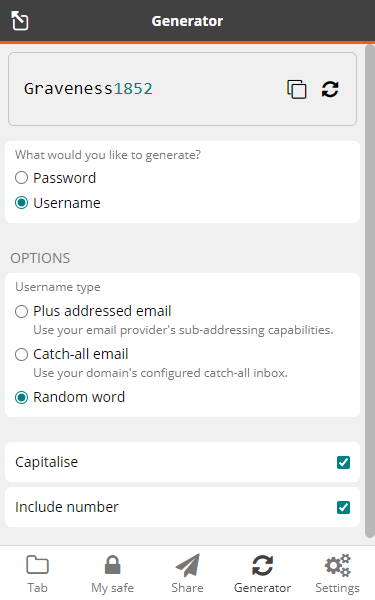Click the Generator icon in bottom bar

(262, 565)
